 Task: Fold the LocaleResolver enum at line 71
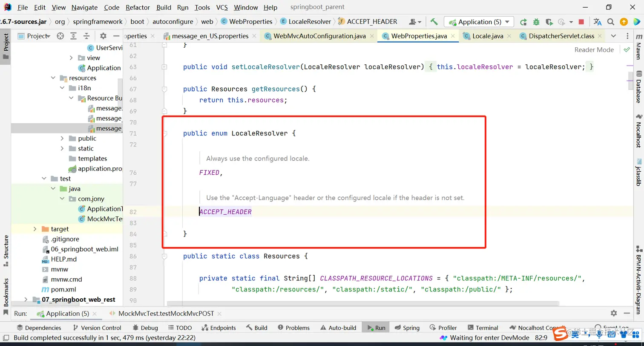(x=164, y=133)
